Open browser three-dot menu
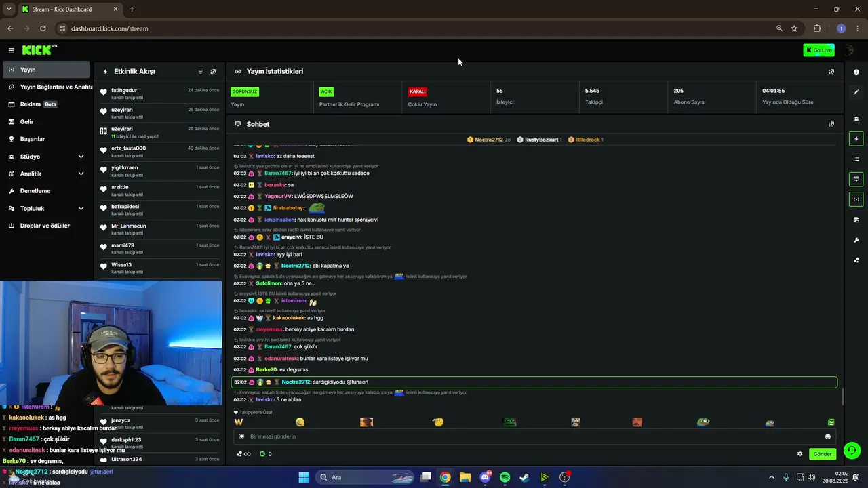Image resolution: width=868 pixels, height=488 pixels. click(856, 28)
